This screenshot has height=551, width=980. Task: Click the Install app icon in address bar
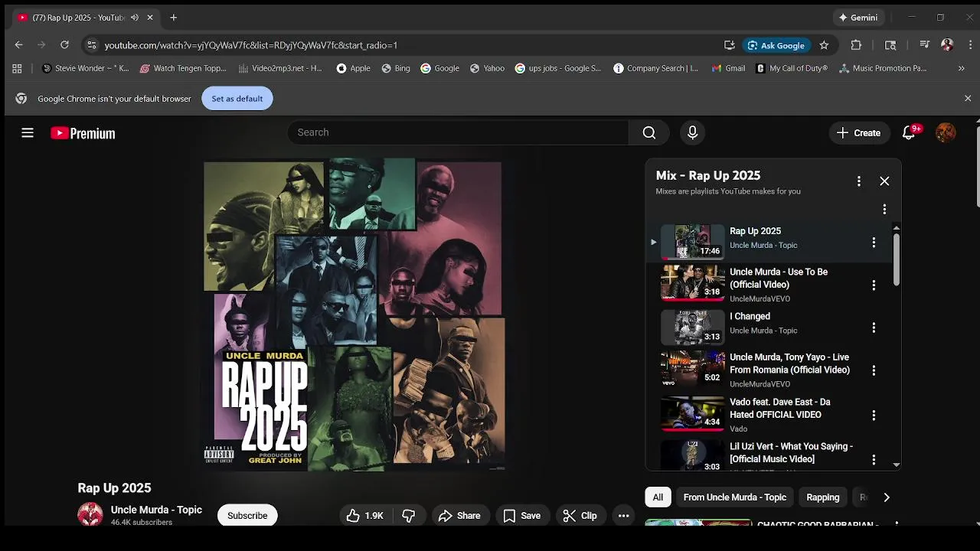tap(730, 45)
